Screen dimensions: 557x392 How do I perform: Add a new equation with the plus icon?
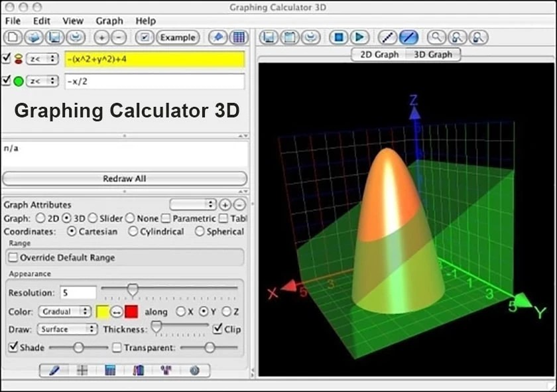(101, 38)
